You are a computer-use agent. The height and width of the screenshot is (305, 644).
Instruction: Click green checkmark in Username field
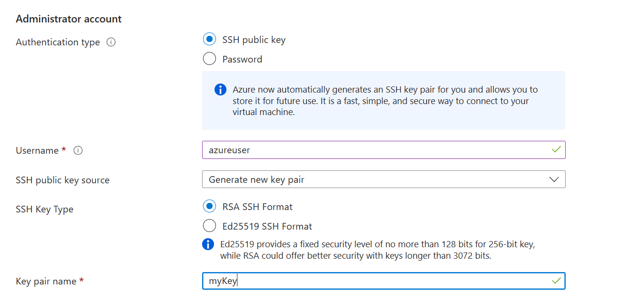pyautogui.click(x=556, y=149)
